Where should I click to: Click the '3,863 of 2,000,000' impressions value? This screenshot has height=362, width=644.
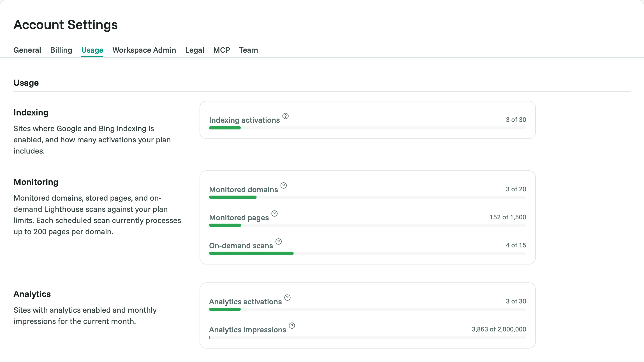(x=499, y=329)
